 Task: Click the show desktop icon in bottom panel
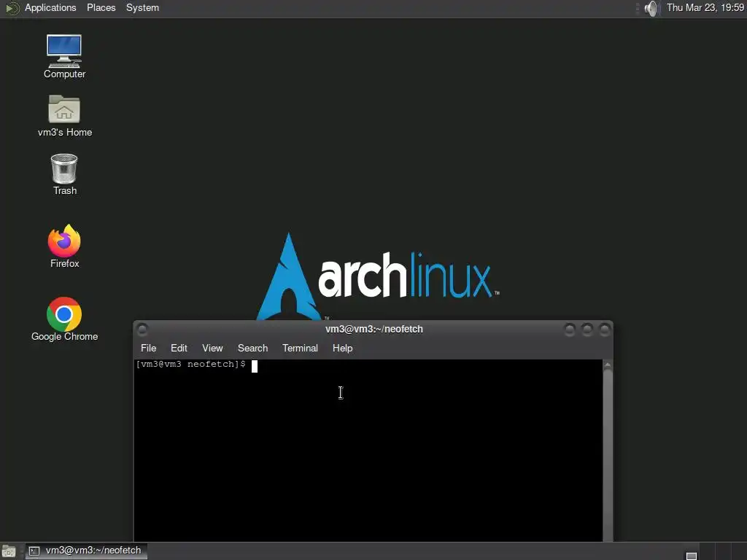tap(9, 551)
